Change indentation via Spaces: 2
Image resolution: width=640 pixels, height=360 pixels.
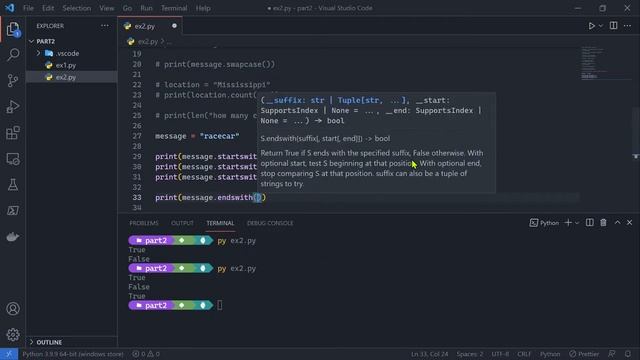pyautogui.click(x=470, y=354)
